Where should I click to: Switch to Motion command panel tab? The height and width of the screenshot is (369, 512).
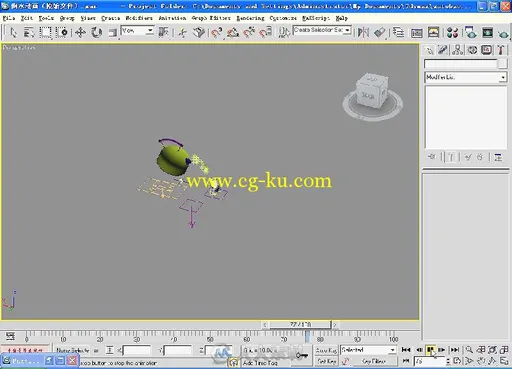472,50
